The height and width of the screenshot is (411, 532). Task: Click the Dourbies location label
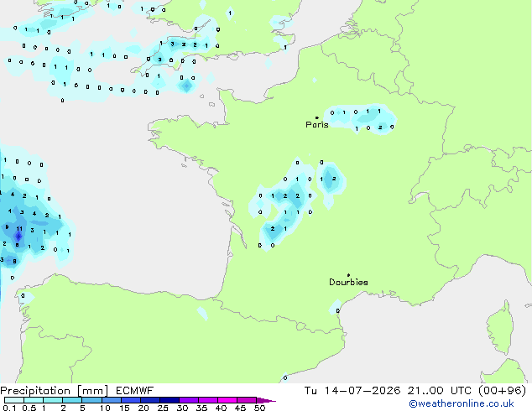348,282
